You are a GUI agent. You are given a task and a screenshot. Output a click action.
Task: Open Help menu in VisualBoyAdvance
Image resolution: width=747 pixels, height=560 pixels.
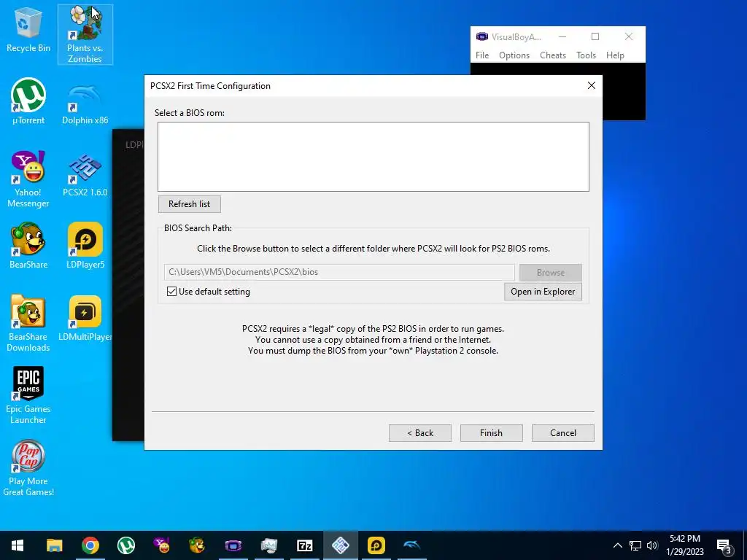pyautogui.click(x=615, y=55)
